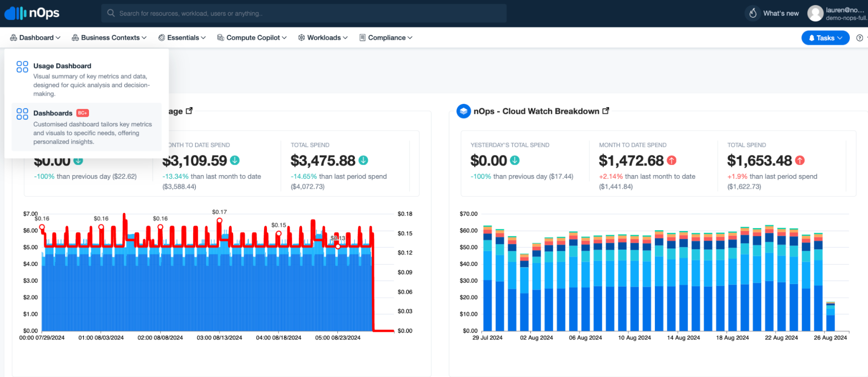Image resolution: width=868 pixels, height=377 pixels.
Task: Expand the Compute Copilot chevron
Action: click(x=284, y=38)
